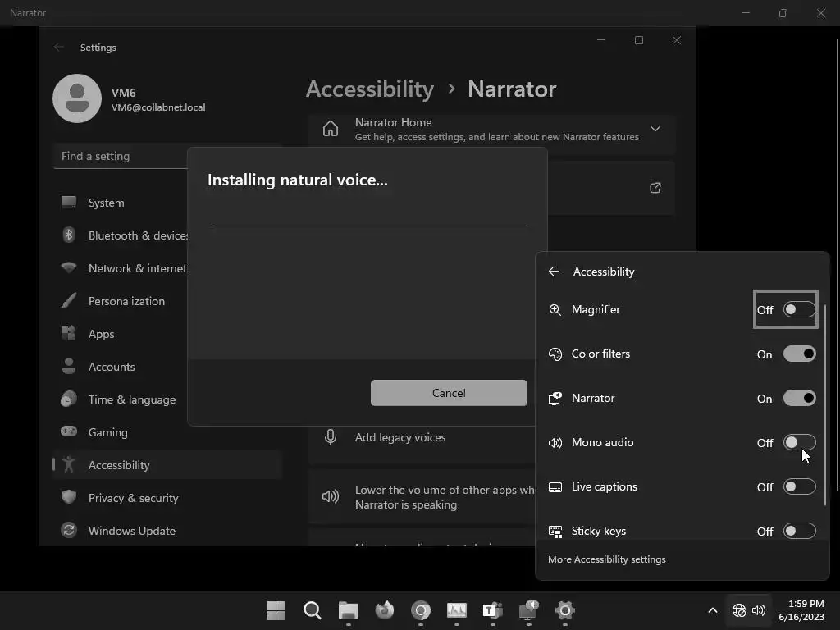Screen dimensions: 840x630
Task: Open the external link icon in Settings
Action: [x=655, y=188]
